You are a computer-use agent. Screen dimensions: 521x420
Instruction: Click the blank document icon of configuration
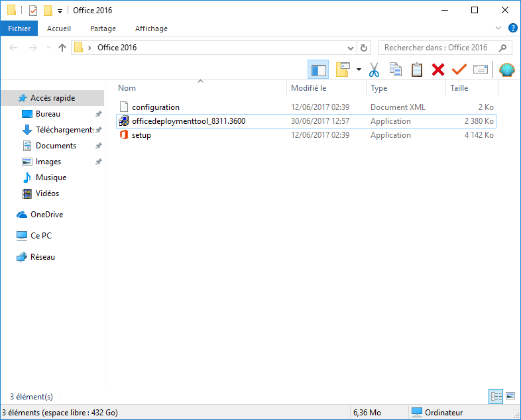pyautogui.click(x=124, y=107)
